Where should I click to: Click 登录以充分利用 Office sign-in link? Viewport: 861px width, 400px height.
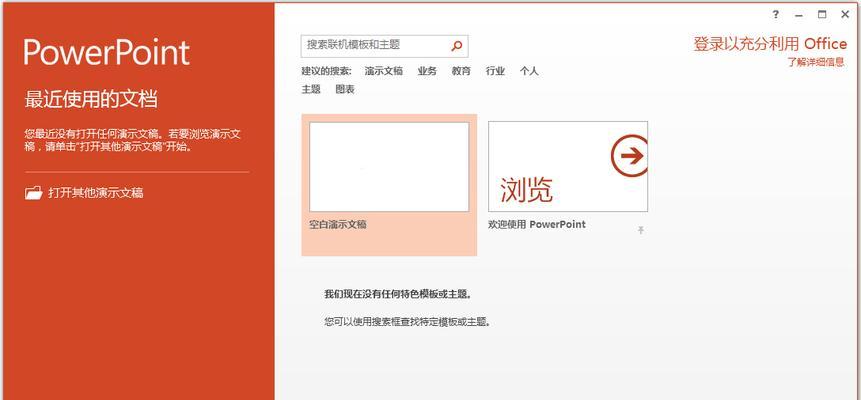(x=770, y=44)
